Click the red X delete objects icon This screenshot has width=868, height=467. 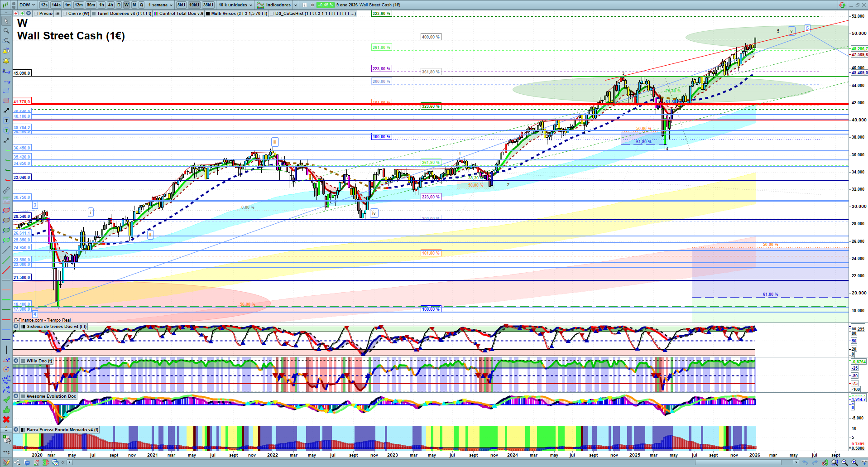point(6,419)
